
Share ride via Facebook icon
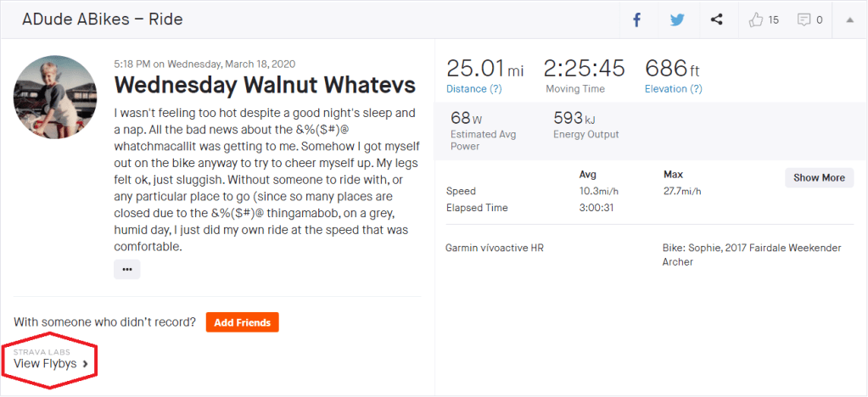coord(636,20)
